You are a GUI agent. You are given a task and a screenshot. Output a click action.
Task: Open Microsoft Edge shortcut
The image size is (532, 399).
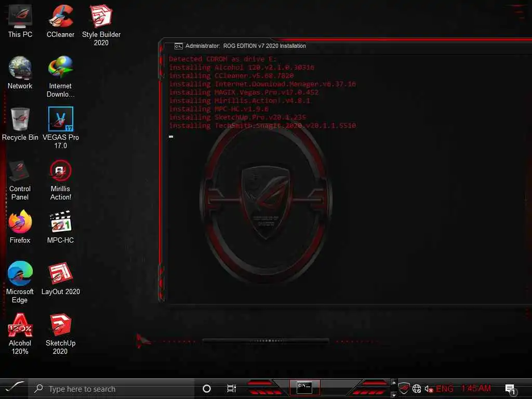tap(20, 282)
